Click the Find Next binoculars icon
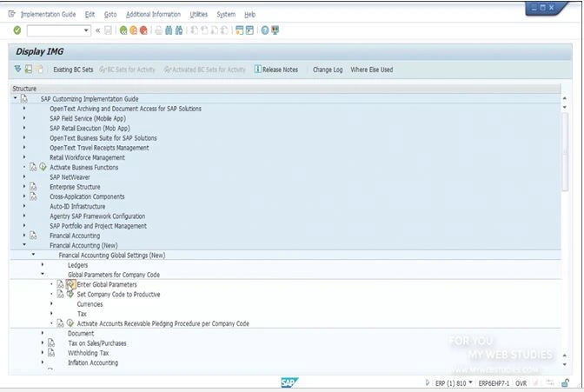 [x=179, y=30]
